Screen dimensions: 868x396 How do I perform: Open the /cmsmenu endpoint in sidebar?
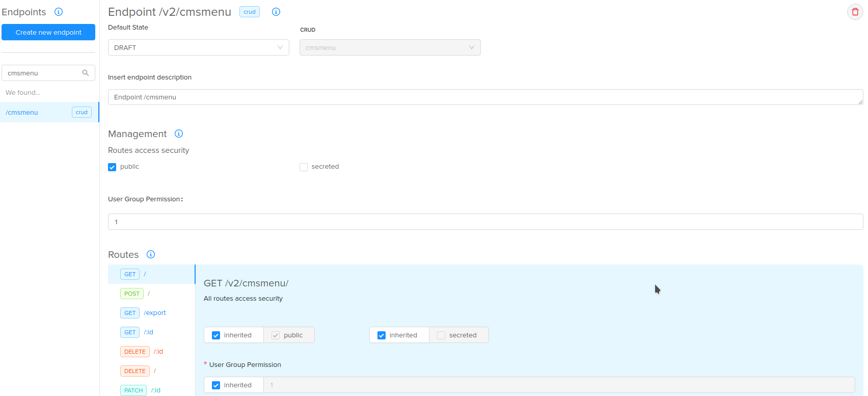click(22, 112)
